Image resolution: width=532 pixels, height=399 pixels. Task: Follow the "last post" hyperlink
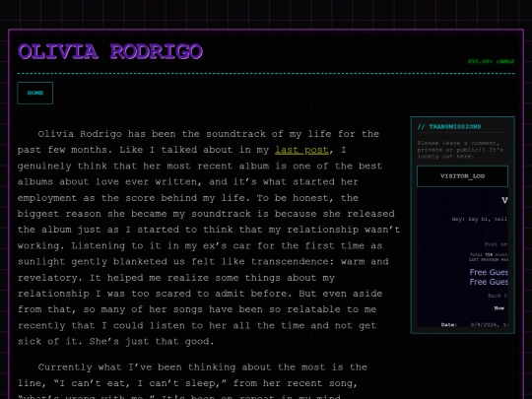(301, 150)
